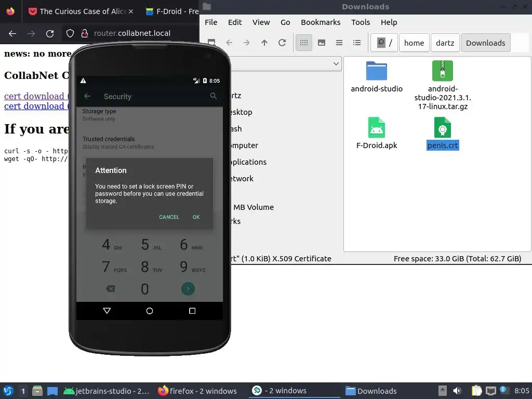Go forward in the file manager

point(247,43)
